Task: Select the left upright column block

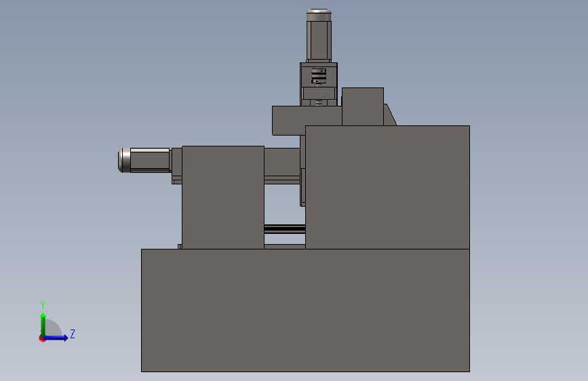Action: 222,197
